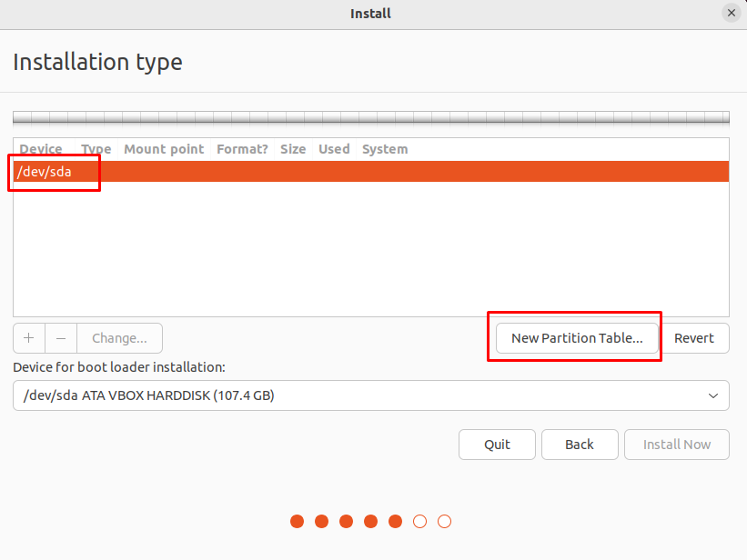Click the plus icon to add partition
This screenshot has width=747, height=560.
pos(29,338)
